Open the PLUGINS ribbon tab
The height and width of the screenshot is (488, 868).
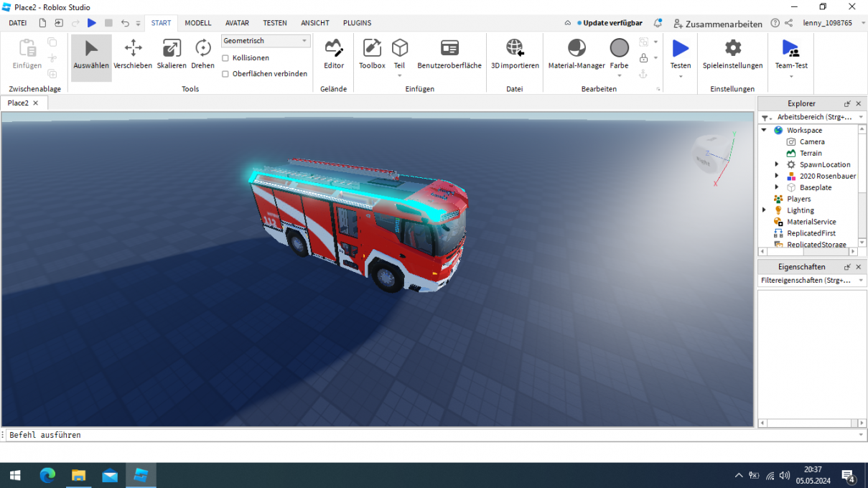tap(357, 23)
